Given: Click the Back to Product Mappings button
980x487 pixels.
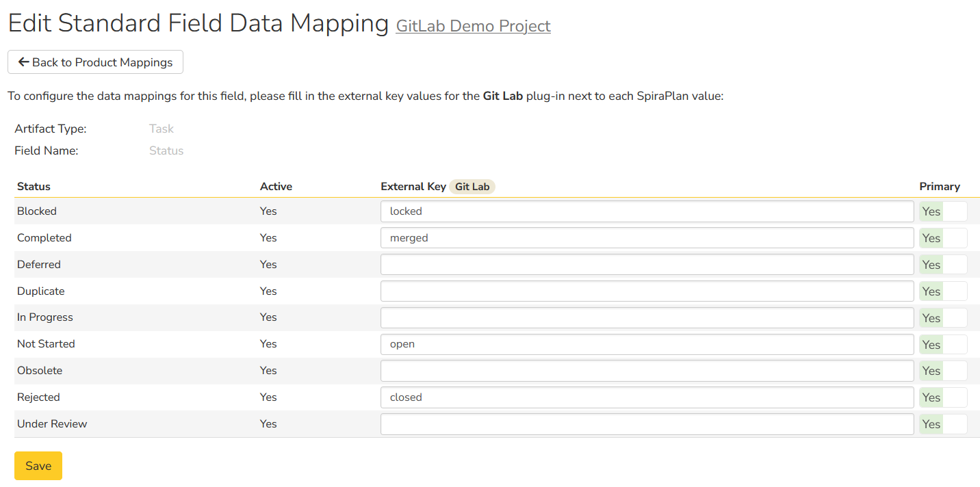Looking at the screenshot, I should pos(95,62).
